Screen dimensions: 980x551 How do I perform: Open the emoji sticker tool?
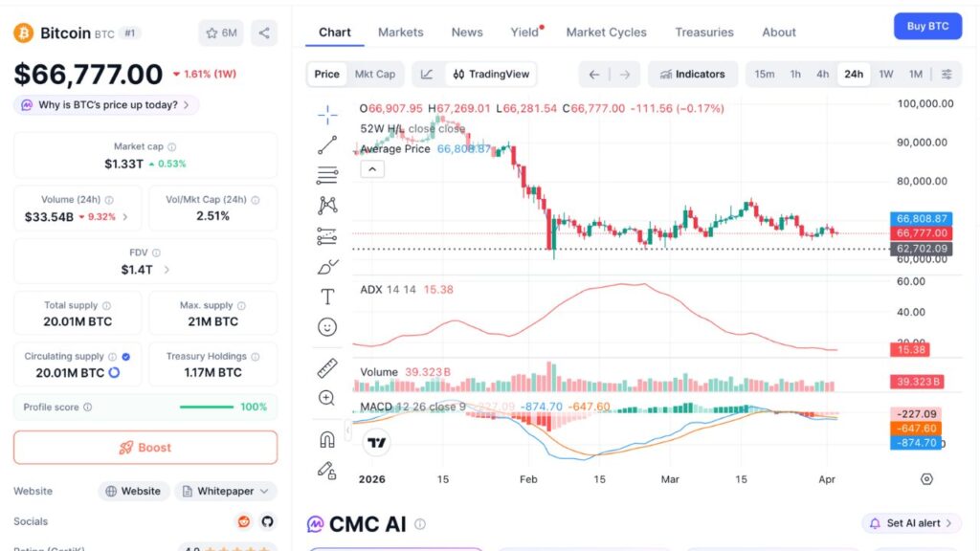click(327, 327)
